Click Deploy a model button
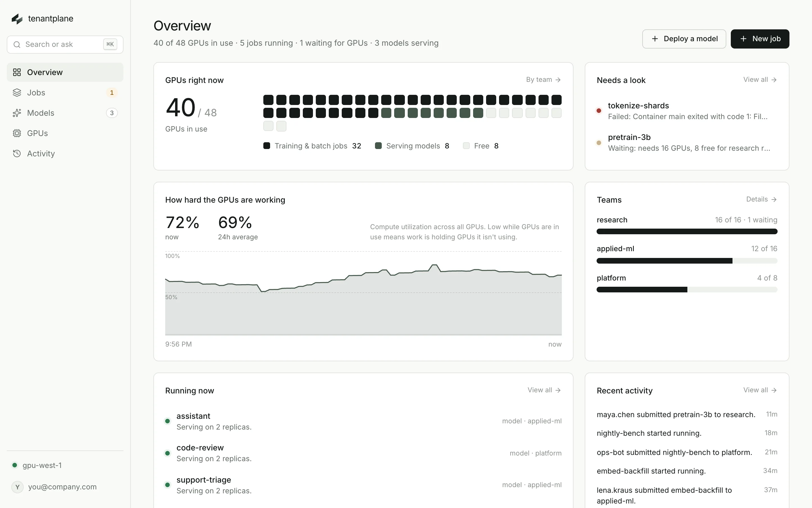812x508 pixels. [x=684, y=39]
